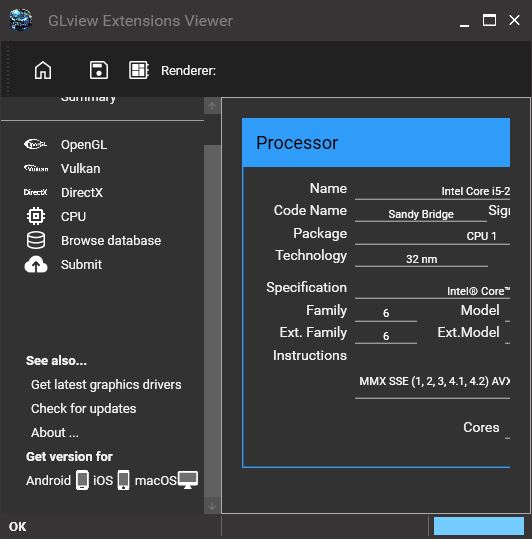Click the Specification field
This screenshot has width=532, height=539.
[x=432, y=291]
